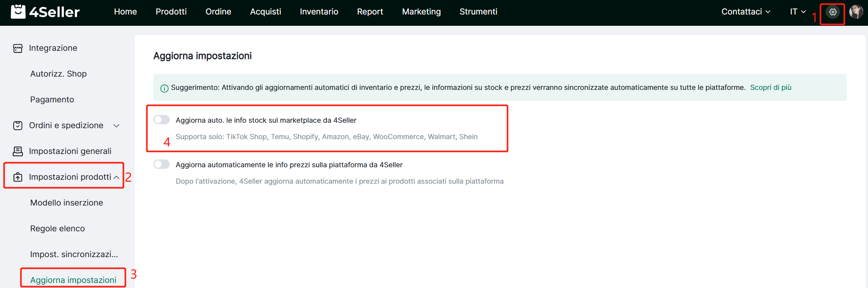Enable automatic stock info update toggle
This screenshot has height=288, width=868.
coord(162,120)
